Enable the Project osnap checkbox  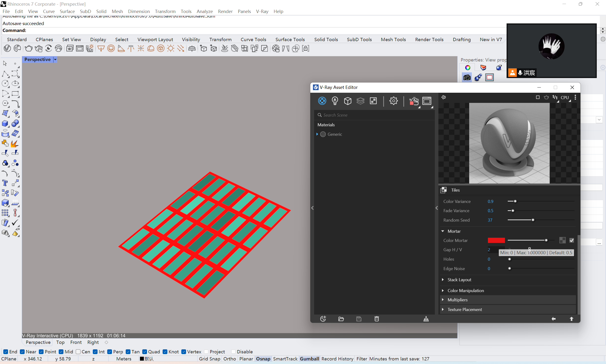tap(206, 352)
